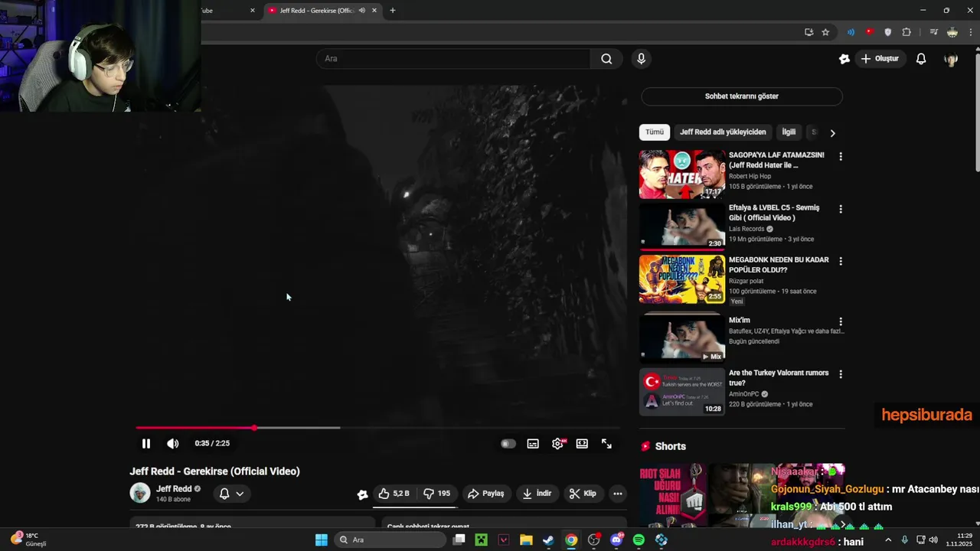Like the video with 5,2 B likes
The width and height of the screenshot is (980, 551).
click(x=394, y=494)
